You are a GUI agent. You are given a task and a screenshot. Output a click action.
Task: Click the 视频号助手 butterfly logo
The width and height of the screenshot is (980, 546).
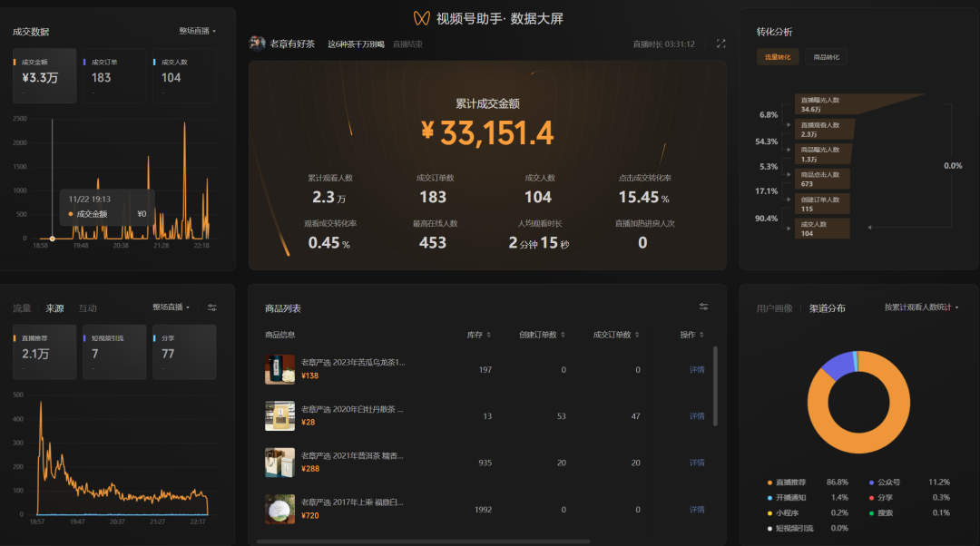[421, 19]
